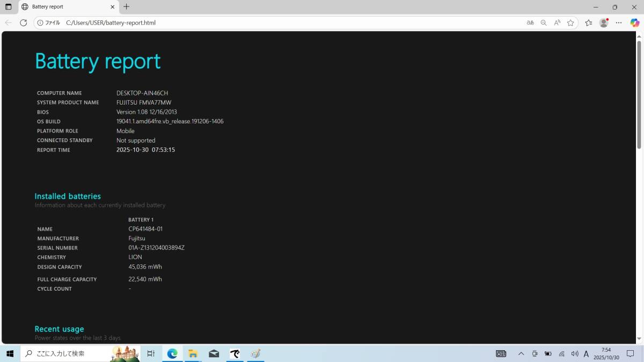This screenshot has height=362, width=644.
Task: Open the Wi-Fi network tray icon
Action: coord(561,353)
